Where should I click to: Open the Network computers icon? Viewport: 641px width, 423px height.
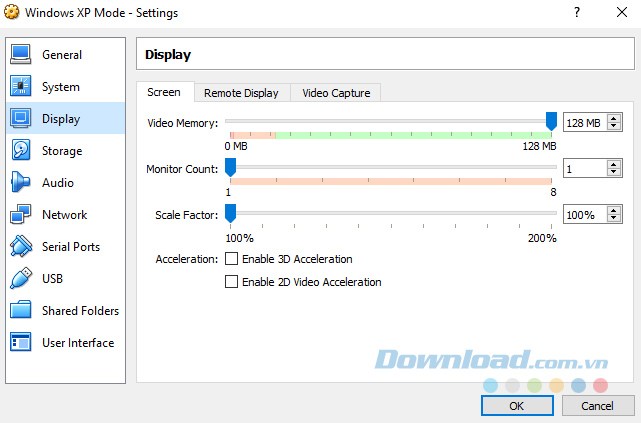tap(20, 215)
